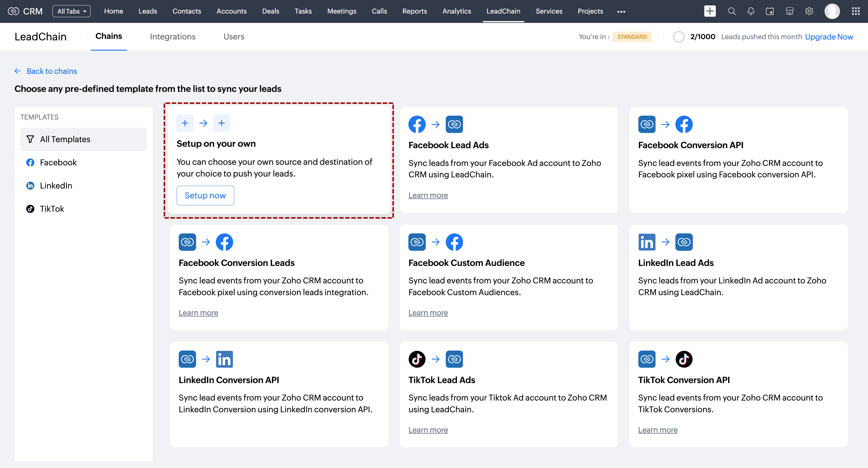Open the Analytics menu item
Image resolution: width=868 pixels, height=468 pixels.
(457, 11)
